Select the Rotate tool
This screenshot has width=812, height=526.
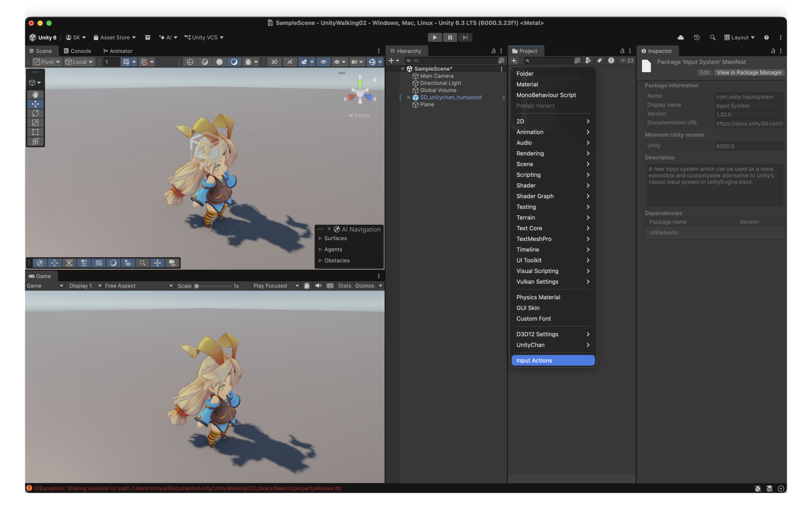35,113
